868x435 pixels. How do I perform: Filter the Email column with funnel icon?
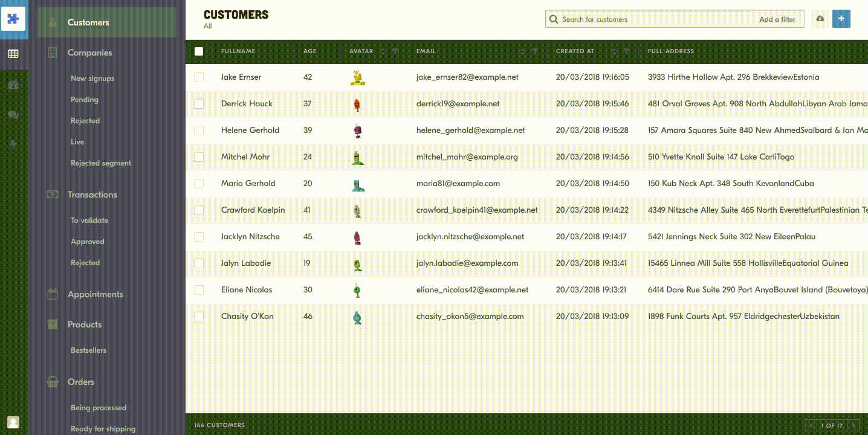[534, 51]
